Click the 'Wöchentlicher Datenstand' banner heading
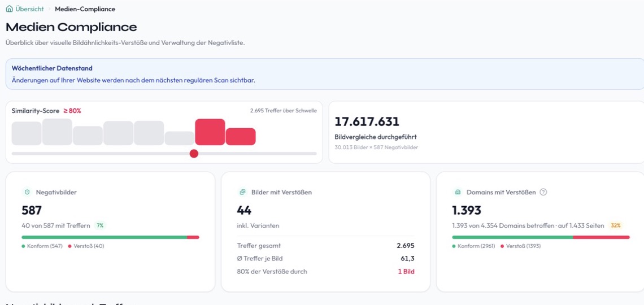 pyautogui.click(x=52, y=68)
